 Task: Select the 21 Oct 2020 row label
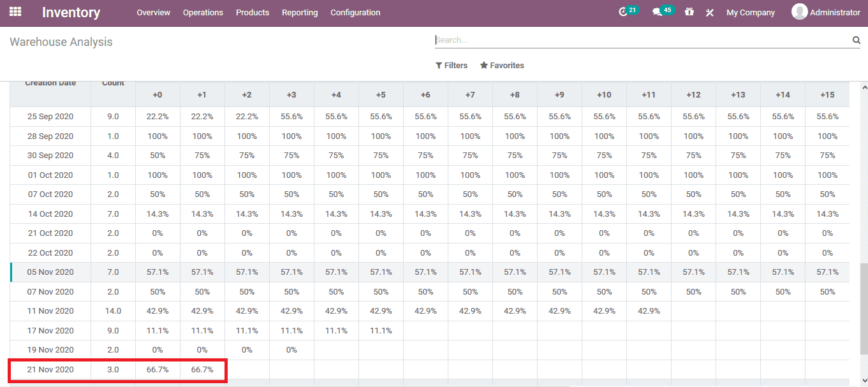(x=50, y=233)
